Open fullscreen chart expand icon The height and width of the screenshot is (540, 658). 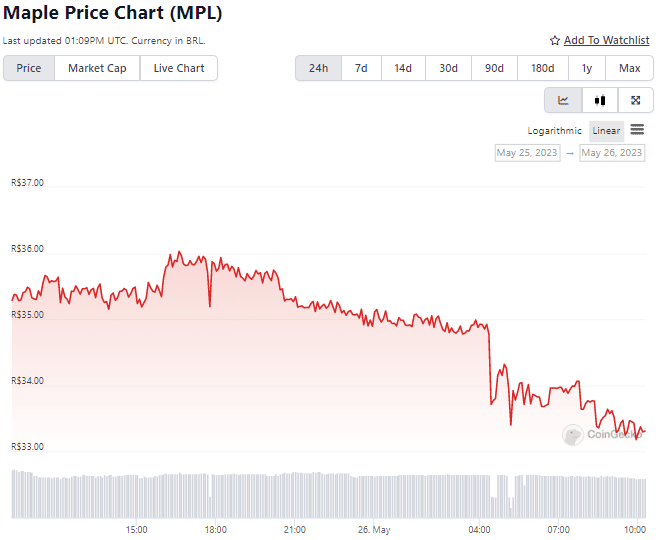coord(635,100)
